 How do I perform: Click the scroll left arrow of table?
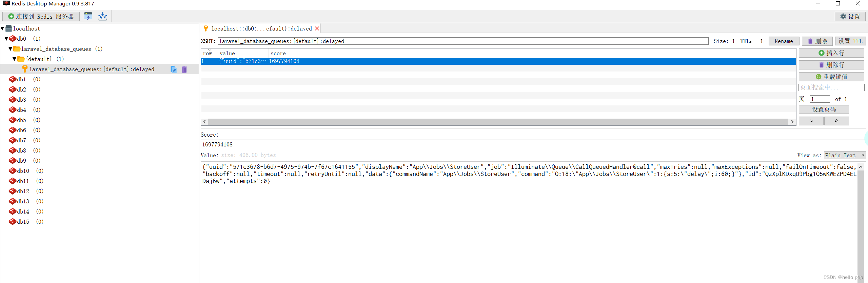tap(204, 122)
